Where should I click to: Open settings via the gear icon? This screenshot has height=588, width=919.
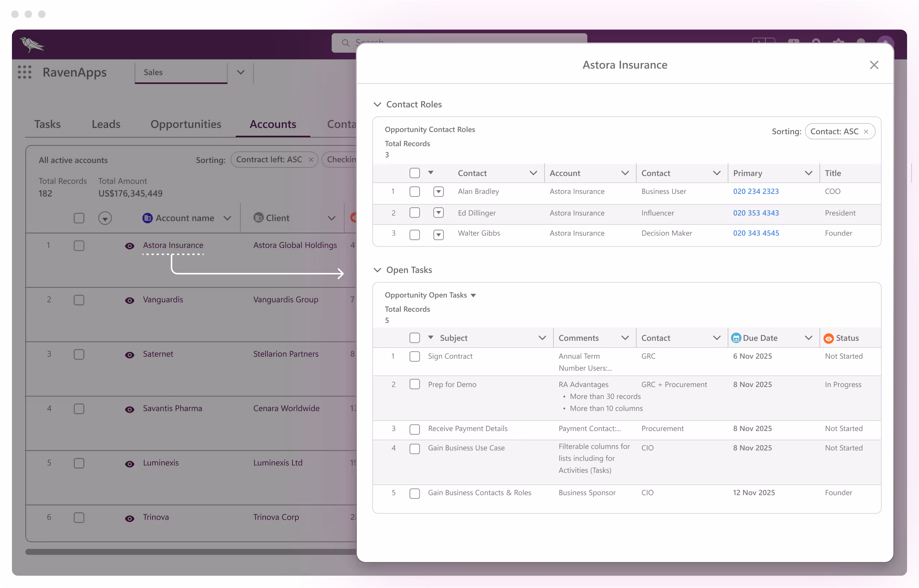tap(838, 42)
